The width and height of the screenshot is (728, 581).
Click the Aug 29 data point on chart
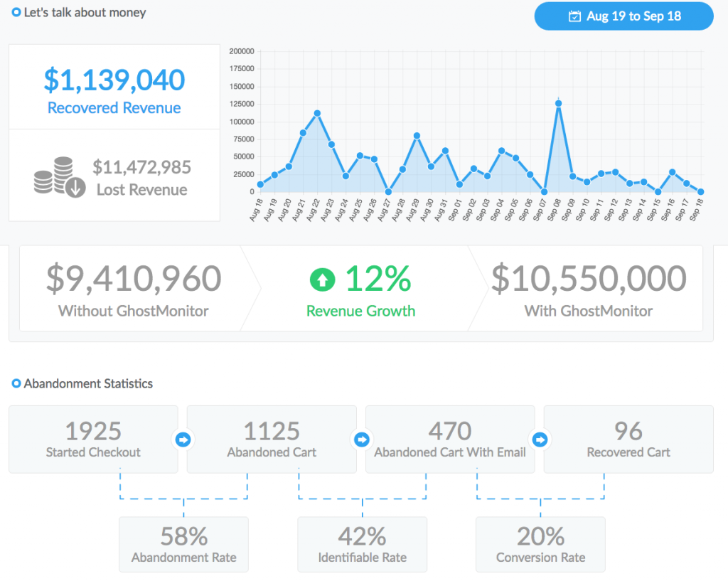pyautogui.click(x=417, y=136)
